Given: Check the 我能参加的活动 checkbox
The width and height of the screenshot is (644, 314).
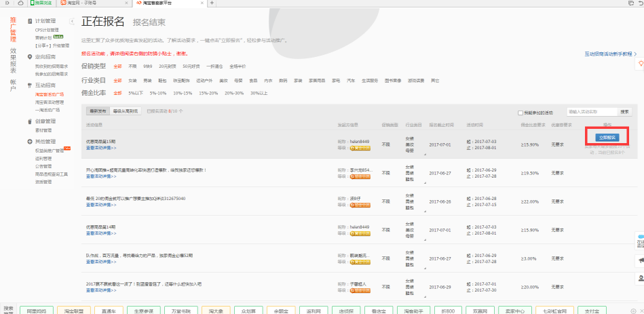Looking at the screenshot, I should point(520,112).
